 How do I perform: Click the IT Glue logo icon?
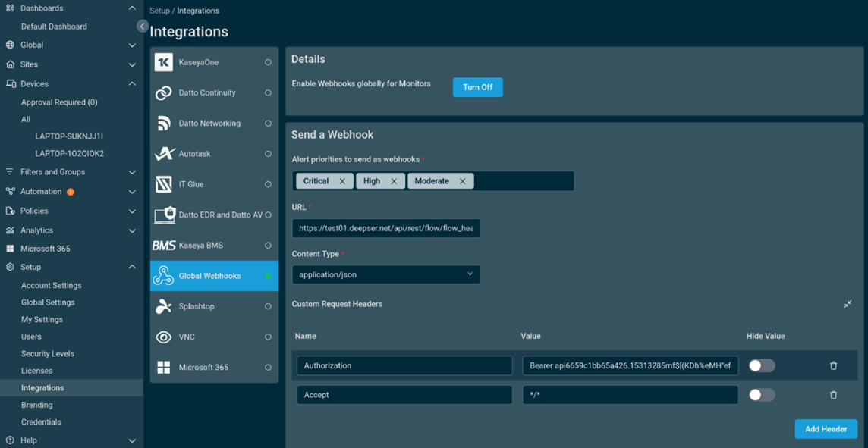click(x=163, y=184)
